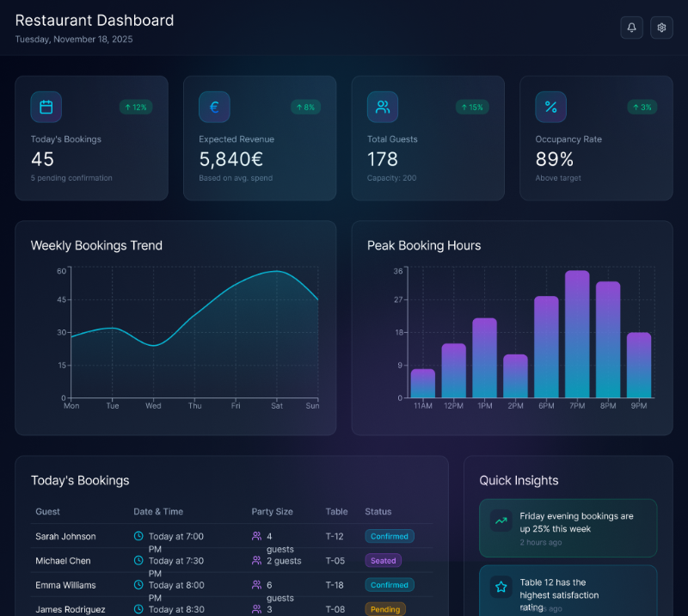The height and width of the screenshot is (616, 688).
Task: Click the euro icon on Expected Revenue card
Action: pos(214,107)
